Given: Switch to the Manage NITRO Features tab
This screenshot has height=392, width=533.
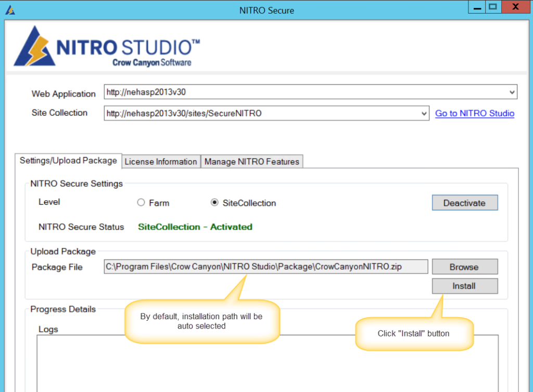Looking at the screenshot, I should (251, 161).
